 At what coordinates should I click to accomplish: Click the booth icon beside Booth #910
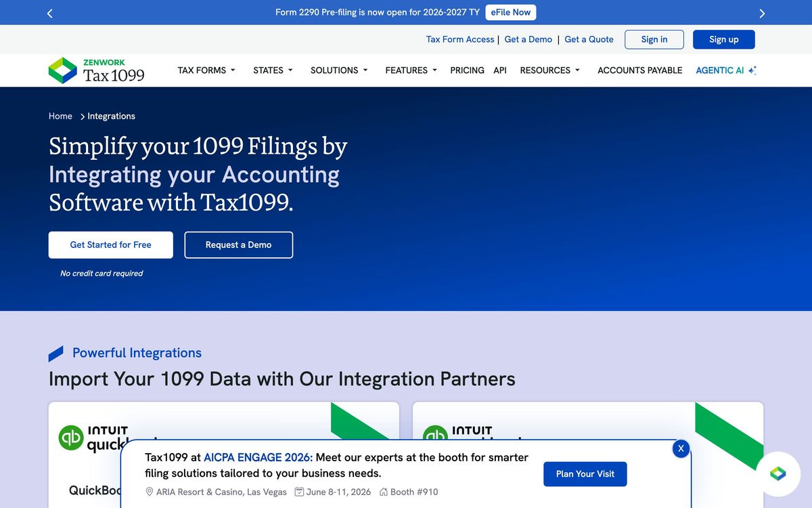[x=384, y=492]
